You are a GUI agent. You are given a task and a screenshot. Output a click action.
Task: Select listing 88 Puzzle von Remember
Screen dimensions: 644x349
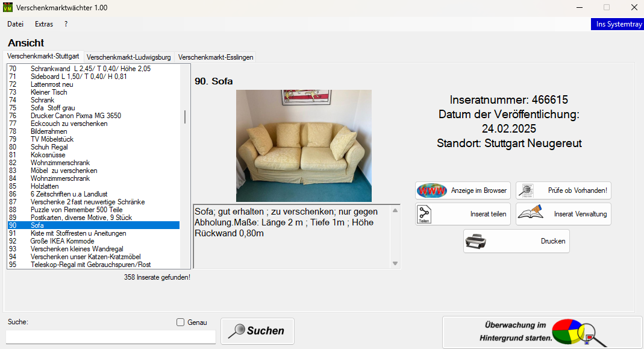tap(93, 209)
